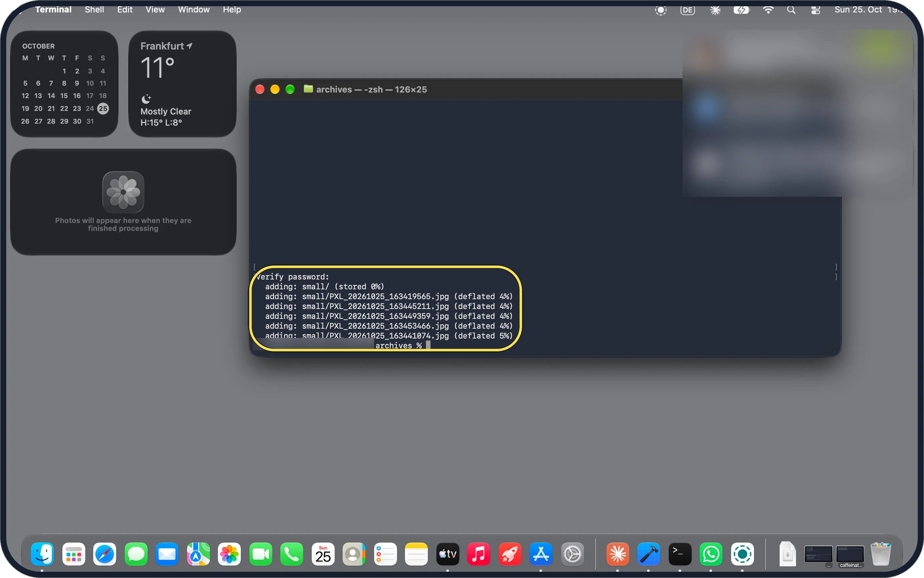Open the Frankfurt weather widget
The height and width of the screenshot is (578, 924).
point(182,84)
